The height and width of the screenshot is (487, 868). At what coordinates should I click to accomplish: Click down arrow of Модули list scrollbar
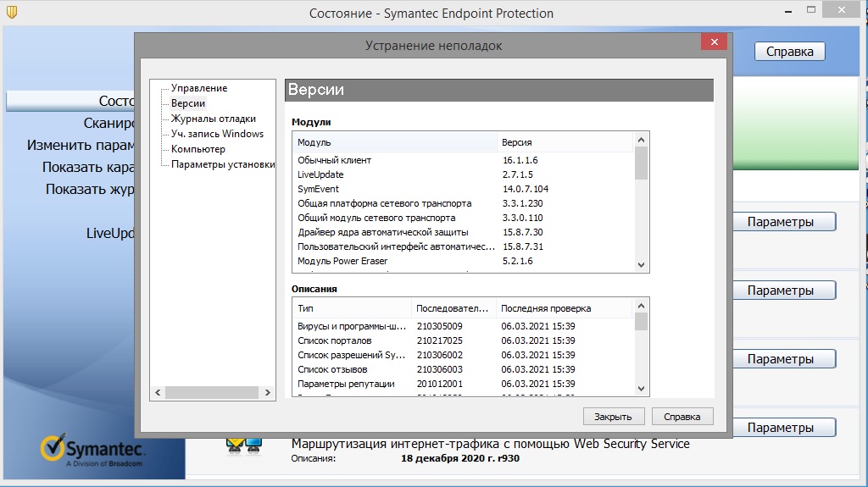(641, 265)
